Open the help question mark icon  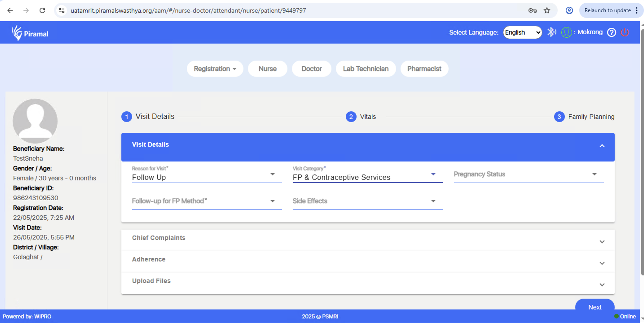(x=611, y=33)
